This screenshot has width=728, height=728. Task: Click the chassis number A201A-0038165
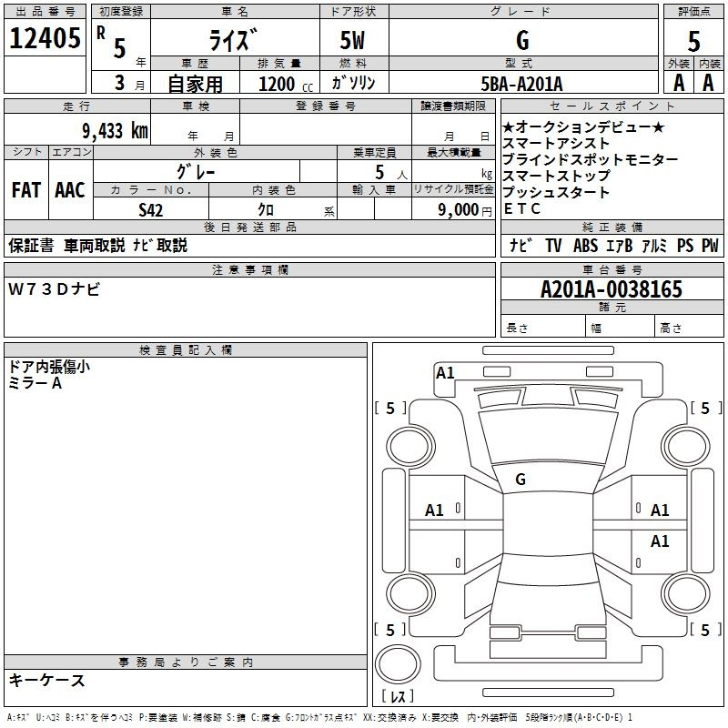(611, 290)
